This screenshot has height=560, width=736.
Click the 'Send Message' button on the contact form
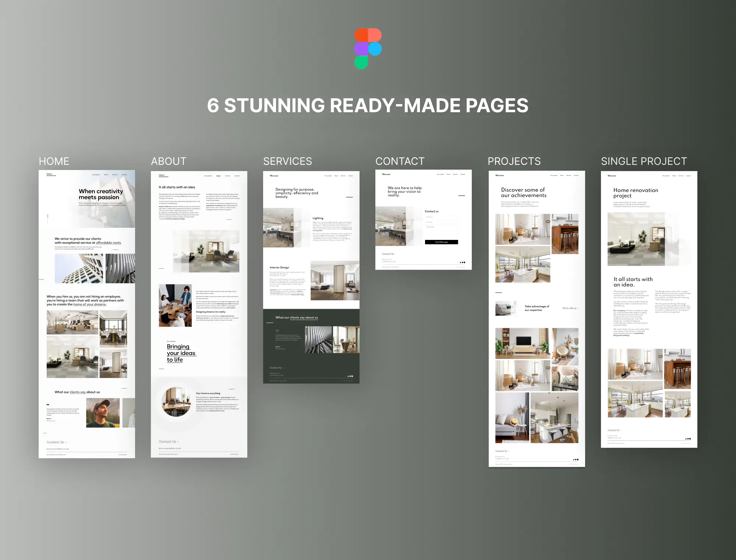tap(442, 242)
